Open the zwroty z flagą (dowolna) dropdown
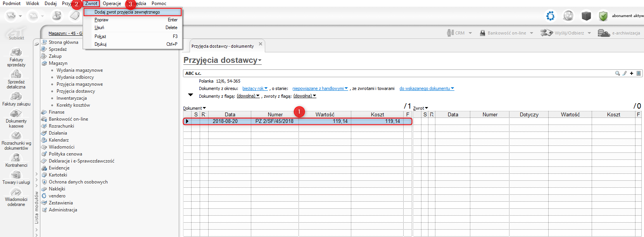Image resolution: width=644 pixels, height=237 pixels. (x=305, y=96)
